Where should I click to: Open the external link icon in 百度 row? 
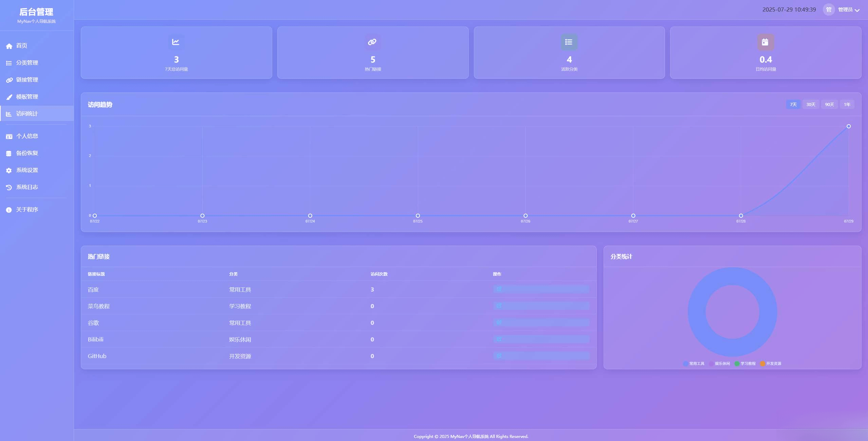coord(499,289)
